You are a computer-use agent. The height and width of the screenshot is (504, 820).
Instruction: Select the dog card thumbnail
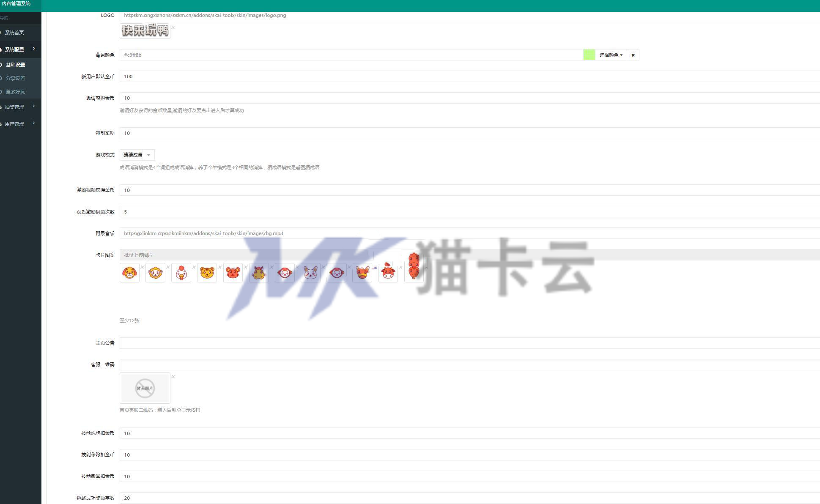coord(129,273)
